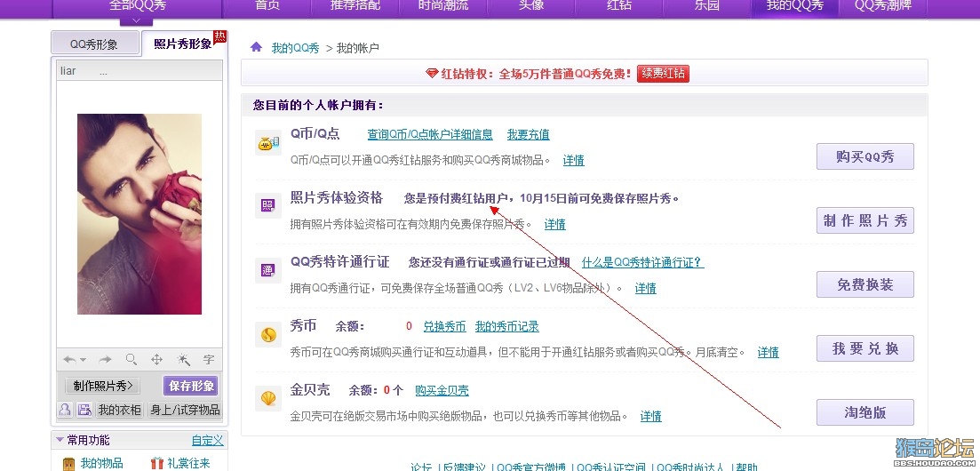980x471 pixels.
Task: Click the home icon in the breadcrumb
Action: [256, 47]
